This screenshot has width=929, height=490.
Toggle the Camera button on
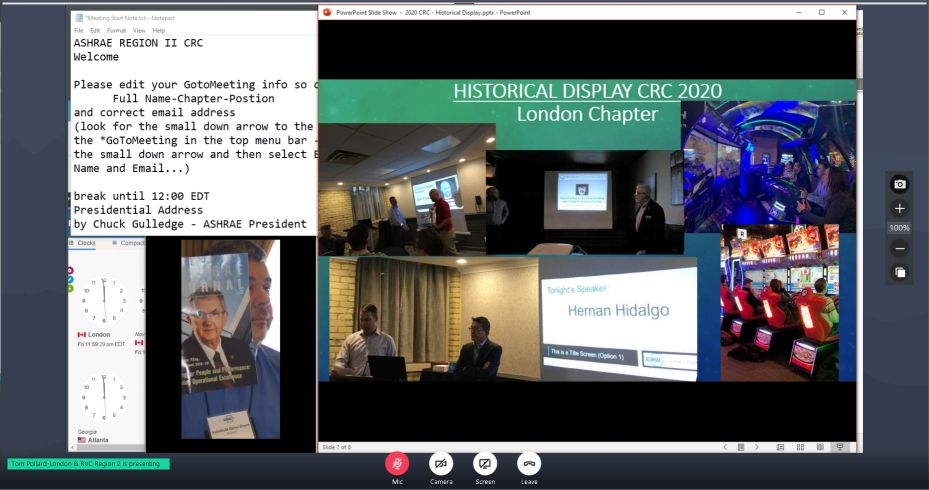click(441, 464)
